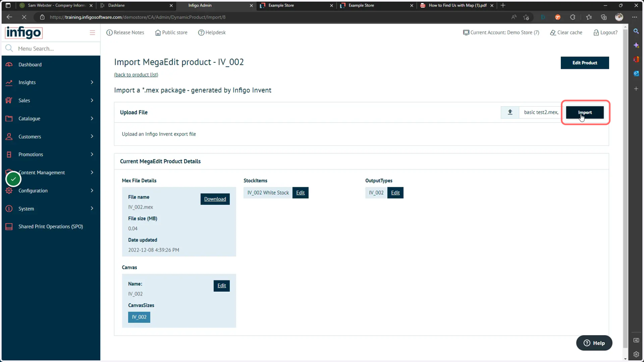Download the IV_002.mex file
This screenshot has height=362, width=644.
[x=215, y=199]
